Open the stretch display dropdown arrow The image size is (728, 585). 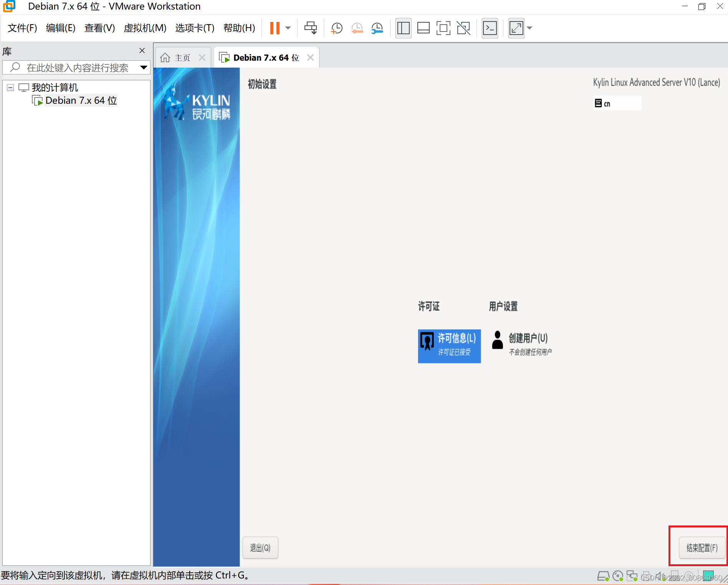529,28
